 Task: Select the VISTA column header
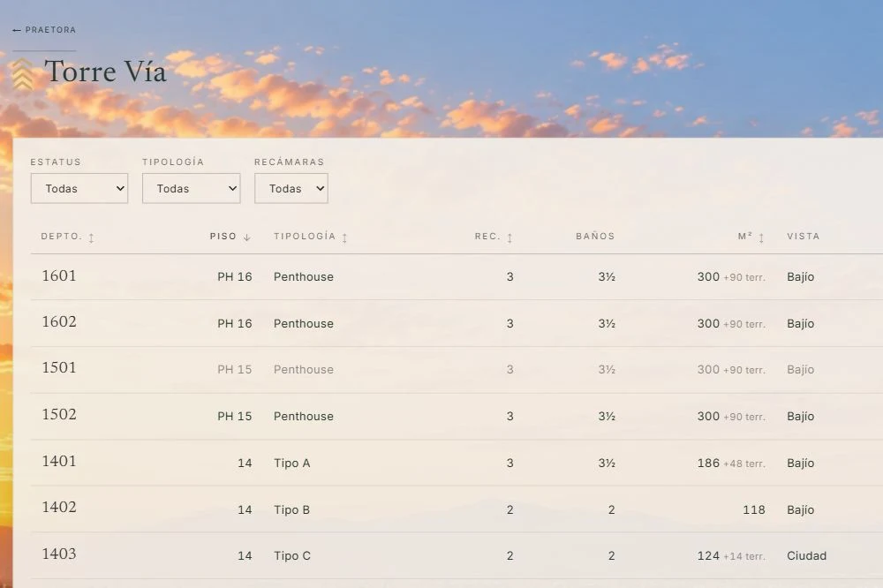pyautogui.click(x=803, y=237)
